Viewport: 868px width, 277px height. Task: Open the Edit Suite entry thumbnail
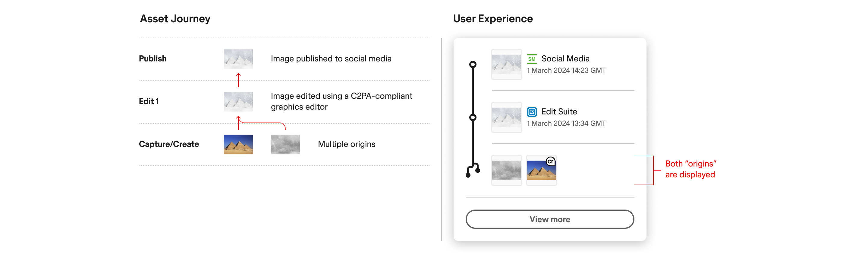pyautogui.click(x=506, y=117)
